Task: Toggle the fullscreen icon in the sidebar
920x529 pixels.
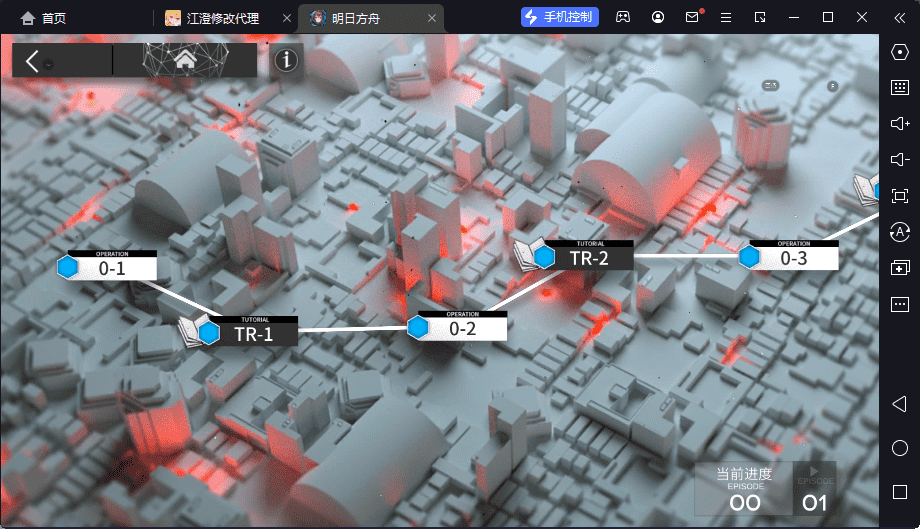Action: point(899,196)
